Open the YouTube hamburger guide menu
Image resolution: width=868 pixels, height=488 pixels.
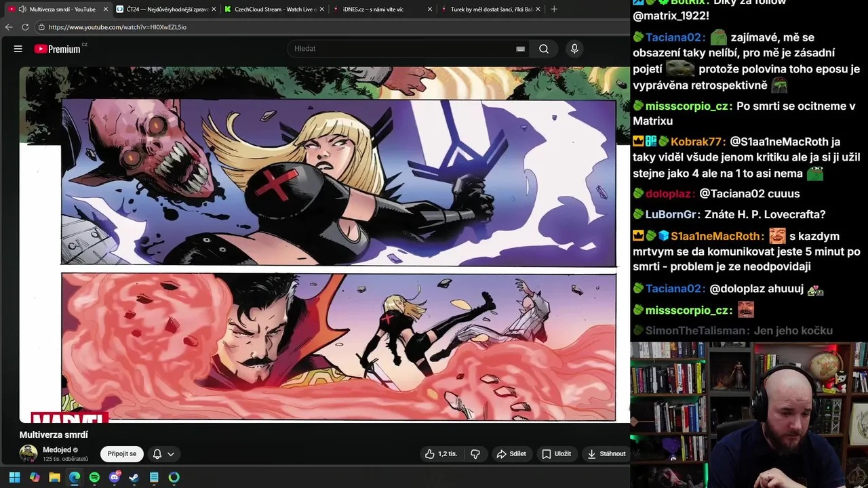point(18,49)
